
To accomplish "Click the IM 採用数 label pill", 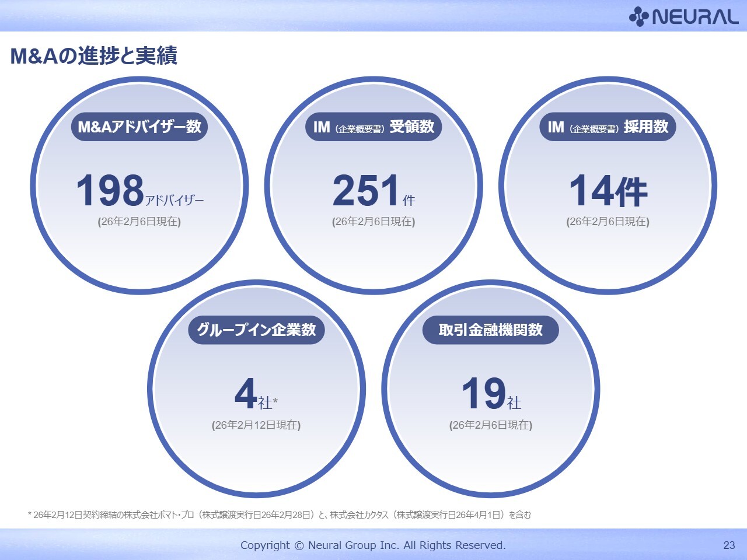I will pos(608,127).
